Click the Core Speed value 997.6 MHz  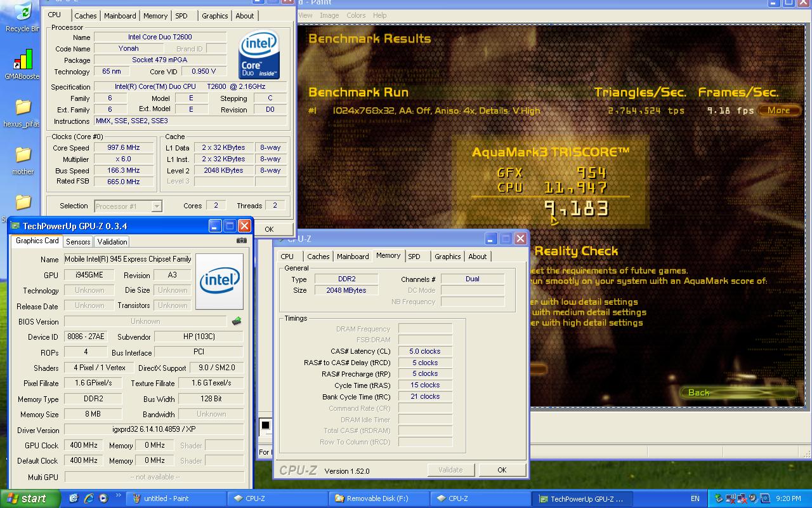[123, 147]
